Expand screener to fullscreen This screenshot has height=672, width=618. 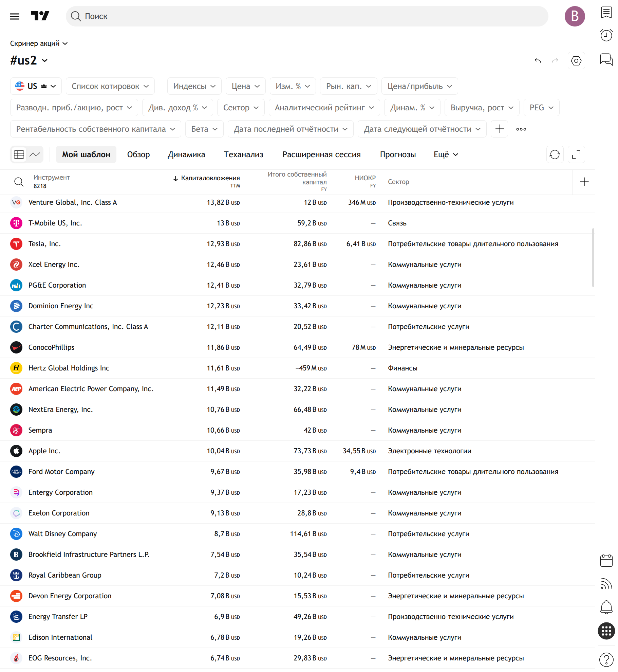click(x=576, y=155)
